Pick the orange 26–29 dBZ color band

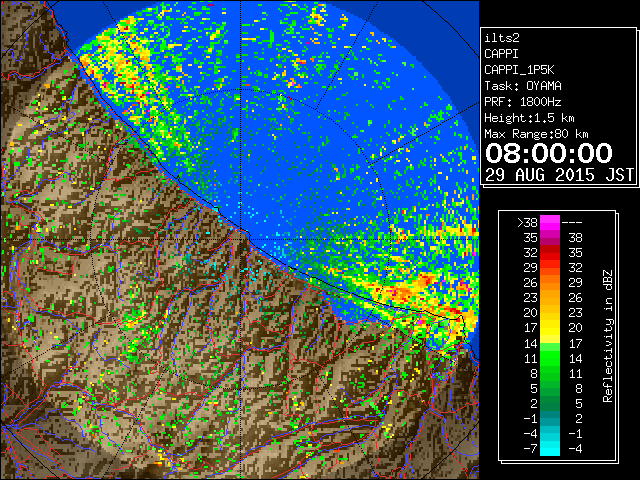pos(550,282)
